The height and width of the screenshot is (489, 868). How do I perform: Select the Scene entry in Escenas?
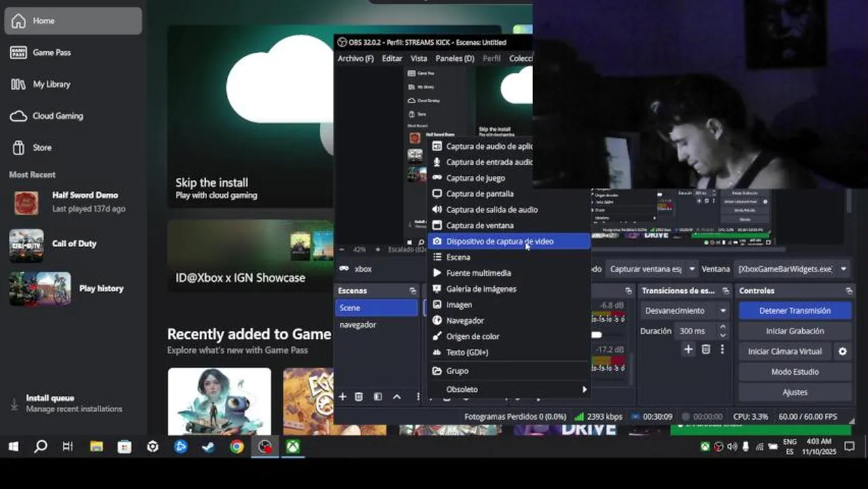coord(376,308)
